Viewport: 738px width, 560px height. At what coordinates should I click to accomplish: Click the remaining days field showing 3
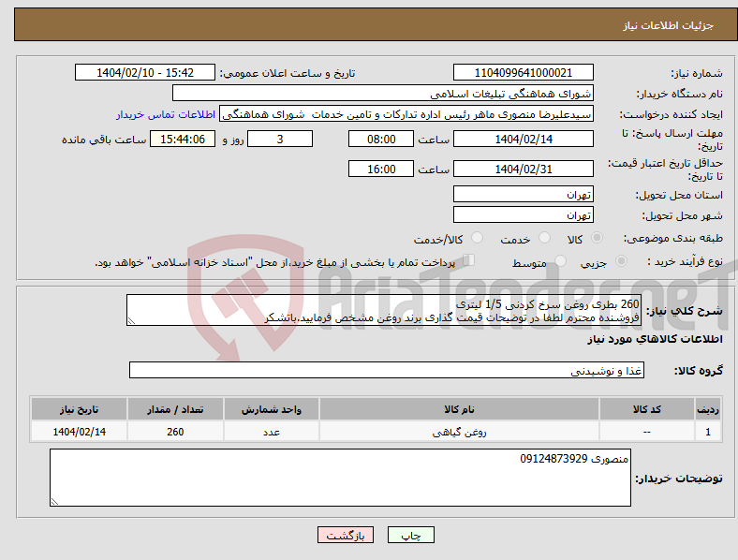pyautogui.click(x=280, y=139)
